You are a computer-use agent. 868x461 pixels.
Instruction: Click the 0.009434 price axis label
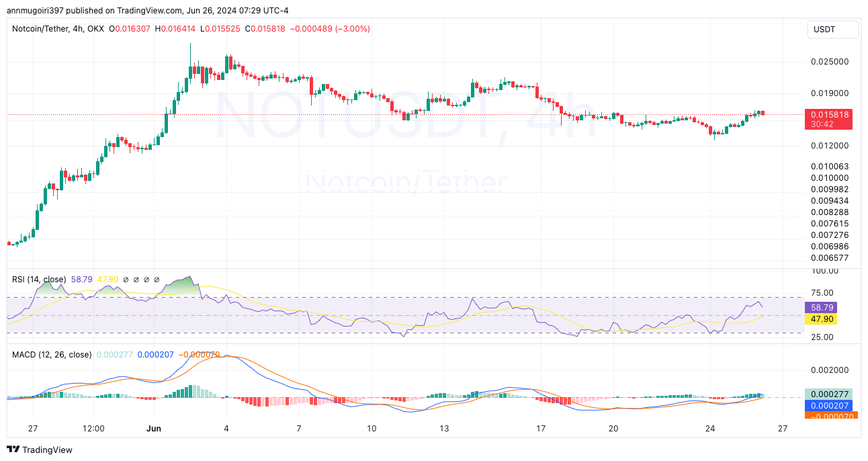point(830,200)
